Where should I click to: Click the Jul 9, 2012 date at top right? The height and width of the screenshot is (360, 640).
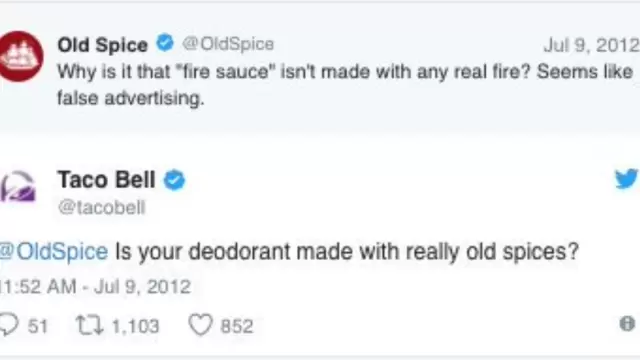coord(591,45)
